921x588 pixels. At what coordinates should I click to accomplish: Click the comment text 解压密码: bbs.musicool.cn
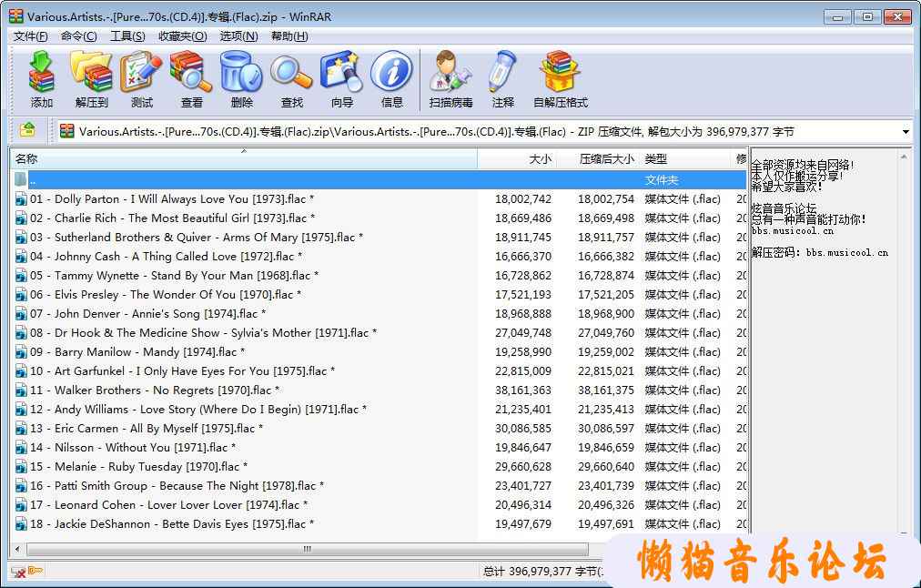point(820,253)
